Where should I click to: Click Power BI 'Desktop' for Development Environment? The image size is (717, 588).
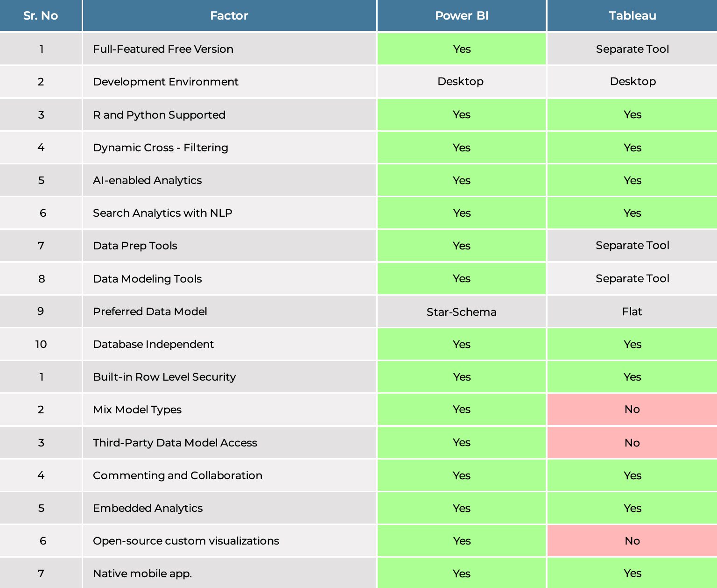[x=461, y=81]
